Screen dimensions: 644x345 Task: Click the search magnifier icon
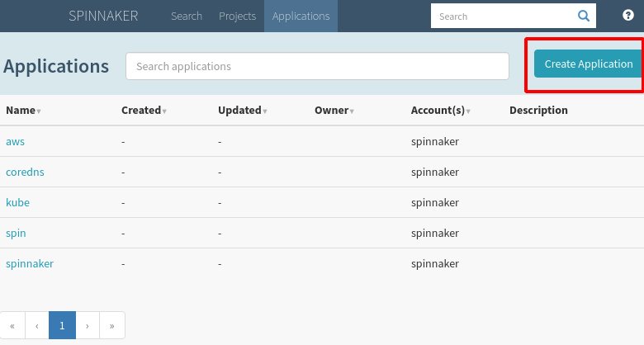click(584, 16)
